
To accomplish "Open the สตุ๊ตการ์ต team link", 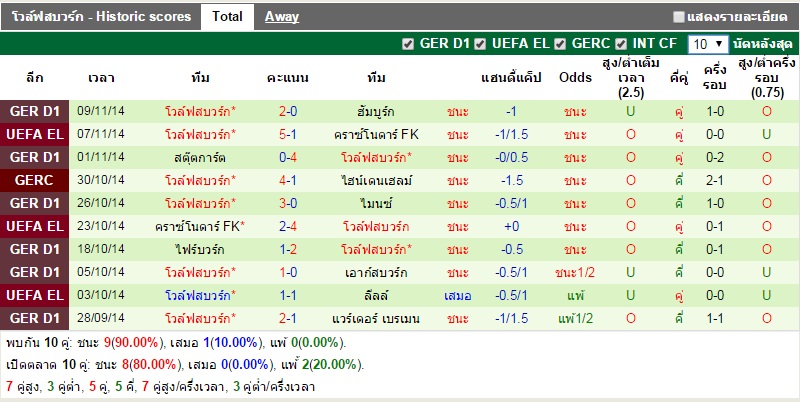I will click(201, 157).
